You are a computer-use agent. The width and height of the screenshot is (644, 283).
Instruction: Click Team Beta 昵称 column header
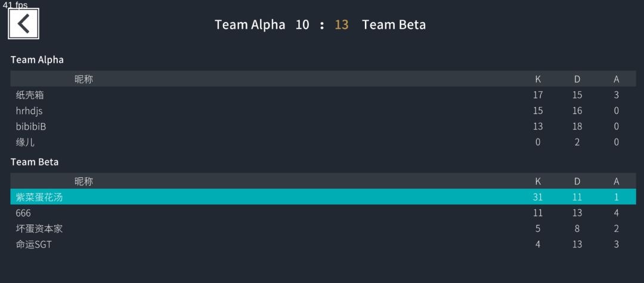[x=84, y=182]
